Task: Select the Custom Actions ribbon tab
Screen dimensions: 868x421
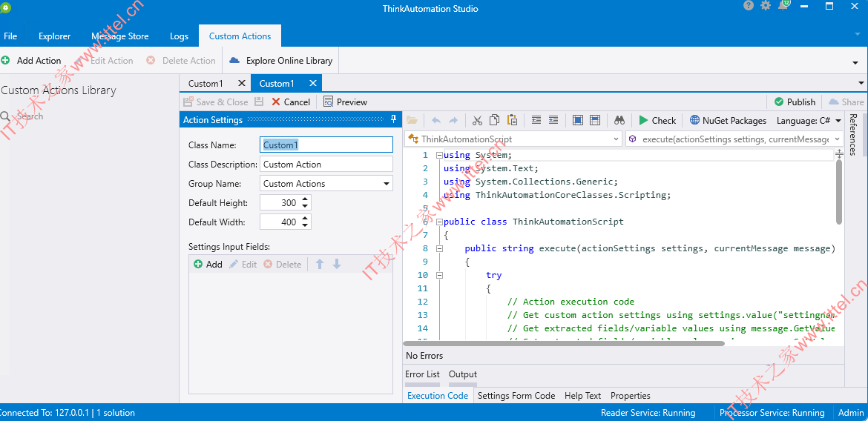Action: point(240,36)
